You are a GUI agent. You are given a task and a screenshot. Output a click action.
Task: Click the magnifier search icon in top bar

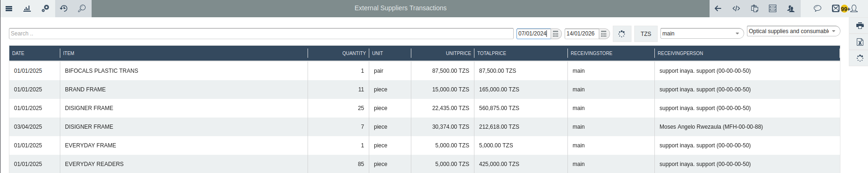coord(82,8)
